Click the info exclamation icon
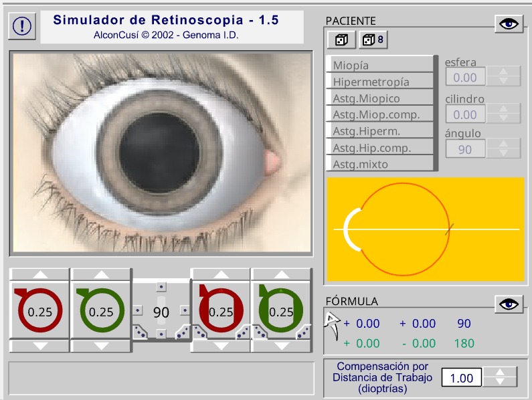Screen dimensions: 532x400 pyautogui.click(x=23, y=26)
